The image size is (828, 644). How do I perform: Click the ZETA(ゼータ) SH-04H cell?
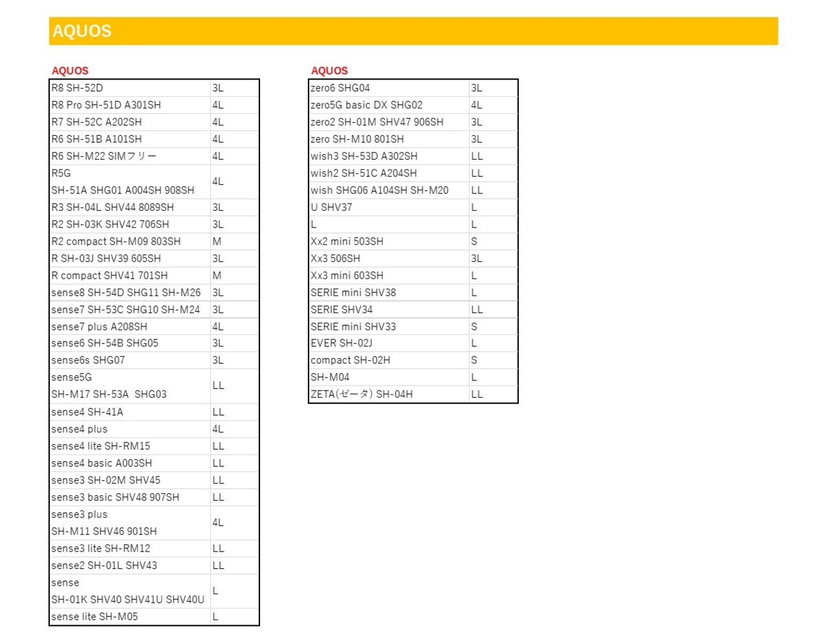tap(389, 394)
